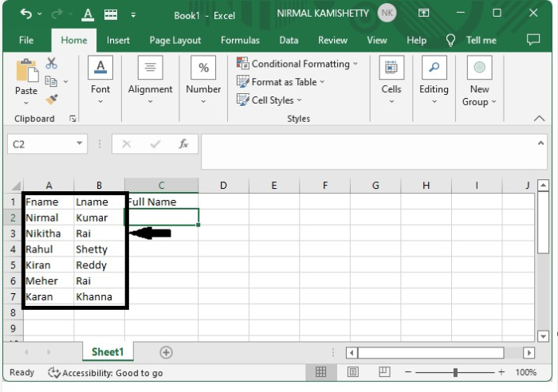Screen dimensions: 558x392
Task: Click the Cut scissors icon
Action: click(52, 64)
